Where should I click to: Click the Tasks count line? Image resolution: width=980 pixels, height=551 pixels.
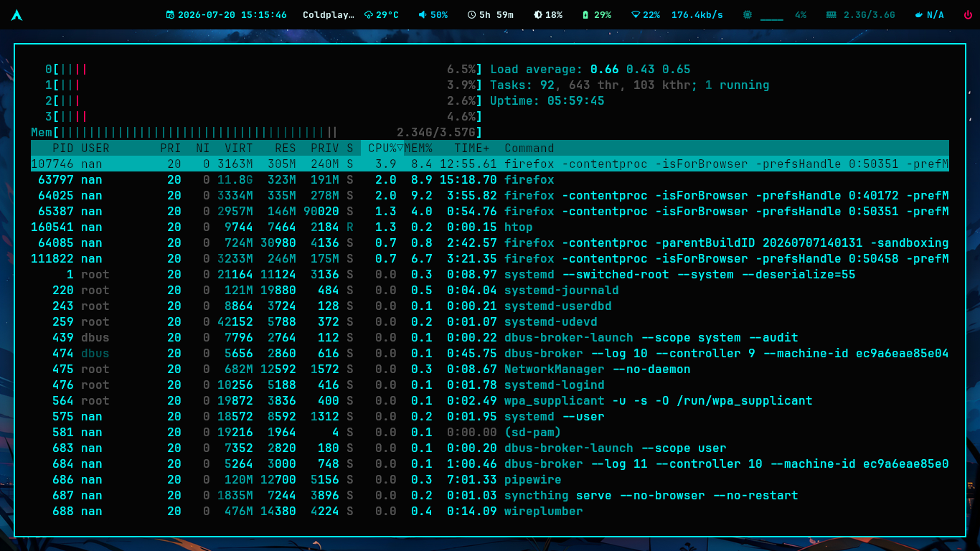[x=630, y=85]
